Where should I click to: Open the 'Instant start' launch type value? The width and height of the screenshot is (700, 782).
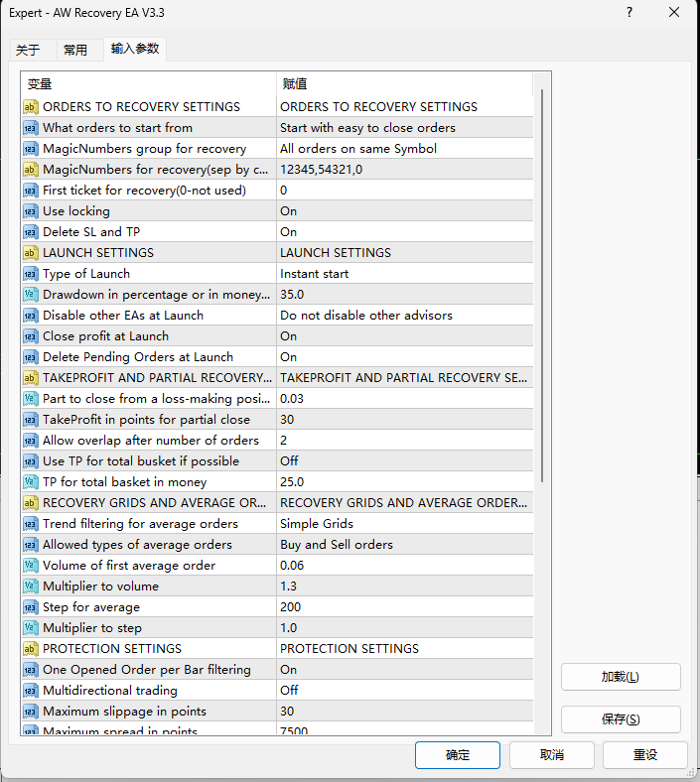pyautogui.click(x=405, y=274)
